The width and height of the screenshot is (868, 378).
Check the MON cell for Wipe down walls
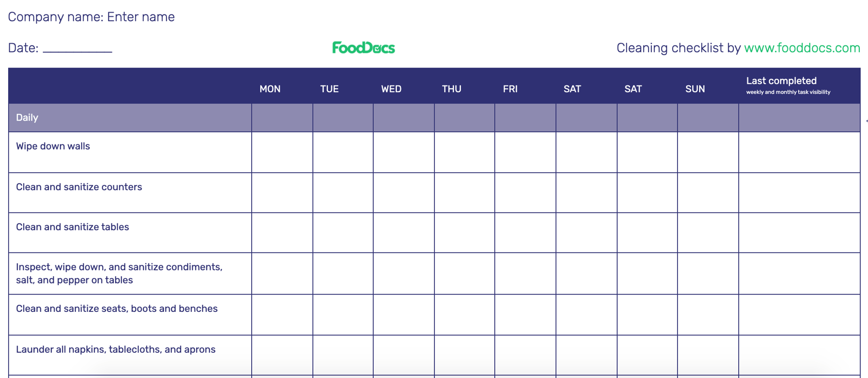[x=282, y=152]
